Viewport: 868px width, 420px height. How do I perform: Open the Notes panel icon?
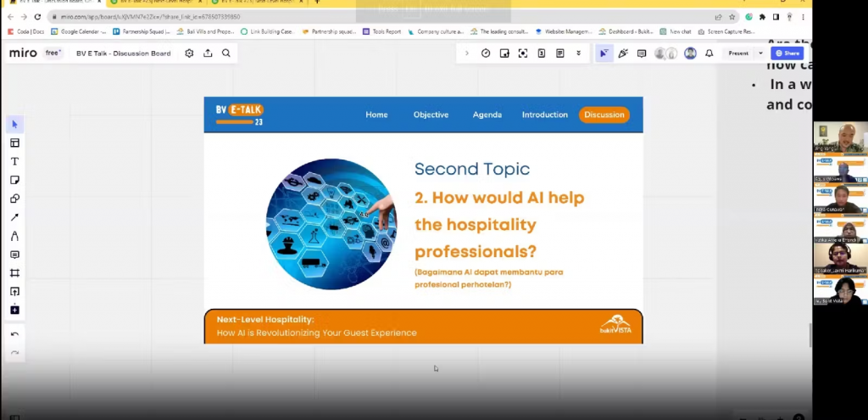(x=560, y=53)
